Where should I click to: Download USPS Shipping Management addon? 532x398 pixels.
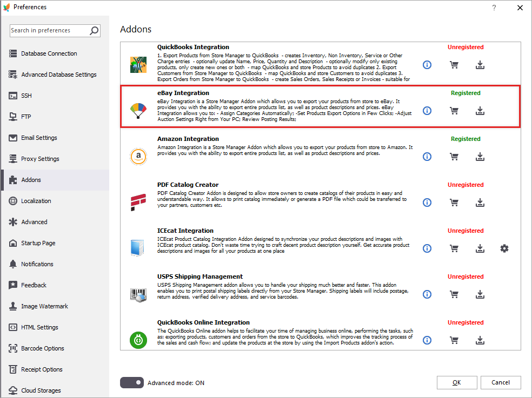pyautogui.click(x=480, y=294)
